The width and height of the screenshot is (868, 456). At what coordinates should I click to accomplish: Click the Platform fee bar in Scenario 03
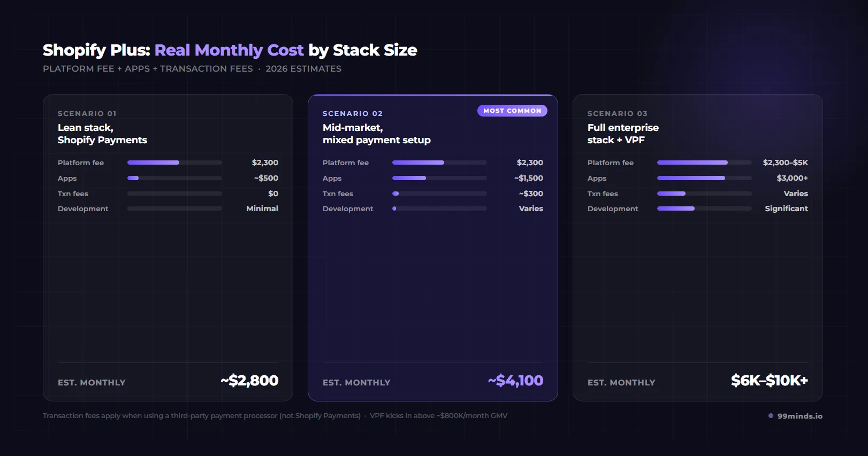tap(704, 163)
